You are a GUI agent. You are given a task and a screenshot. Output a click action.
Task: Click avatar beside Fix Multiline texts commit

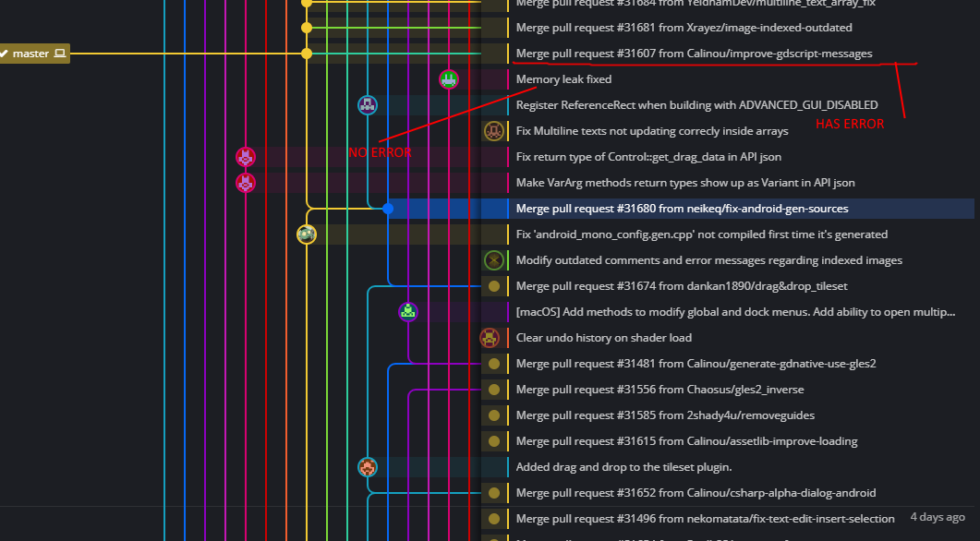[494, 131]
